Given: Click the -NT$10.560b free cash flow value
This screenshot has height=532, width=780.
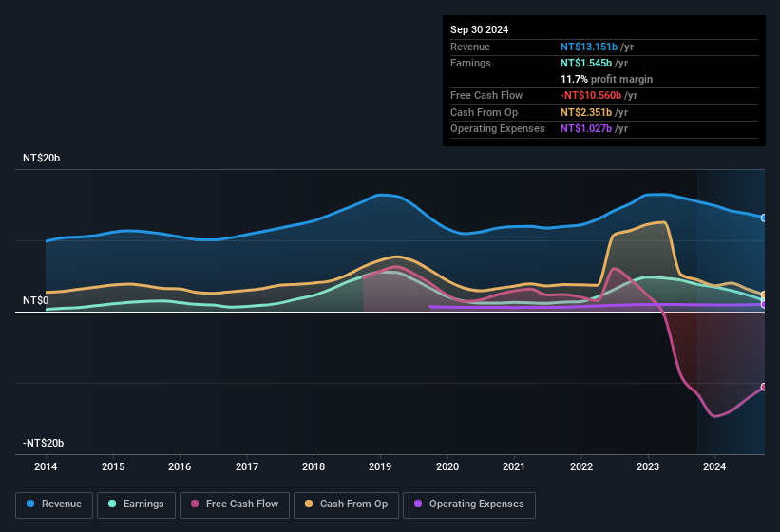Looking at the screenshot, I should [591, 95].
